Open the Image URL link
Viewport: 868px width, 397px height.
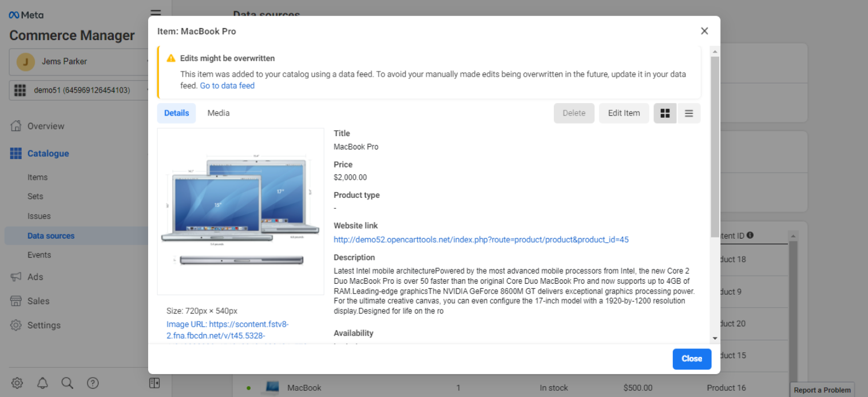tap(228, 329)
